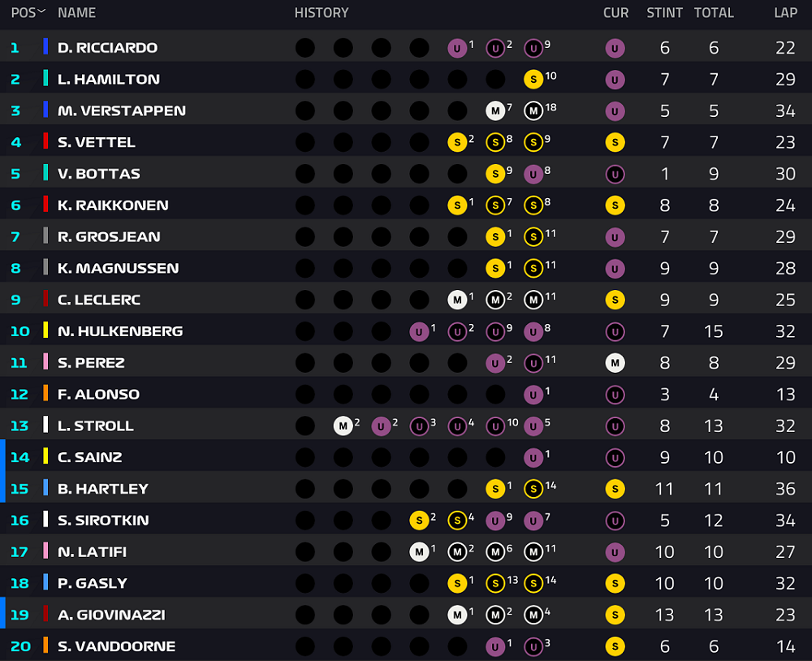Select the STINT column header

click(x=664, y=12)
